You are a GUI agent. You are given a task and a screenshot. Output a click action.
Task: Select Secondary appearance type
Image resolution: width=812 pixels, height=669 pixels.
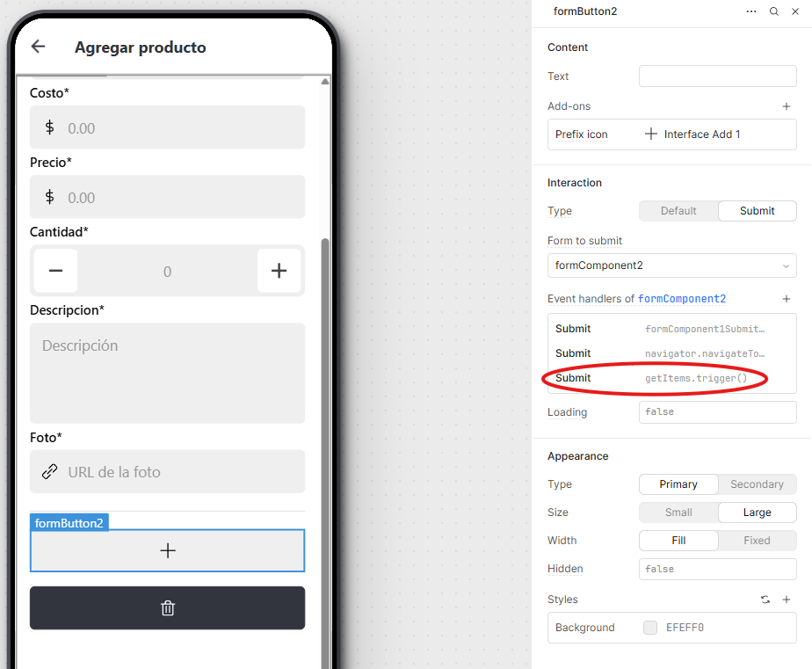pos(757,484)
